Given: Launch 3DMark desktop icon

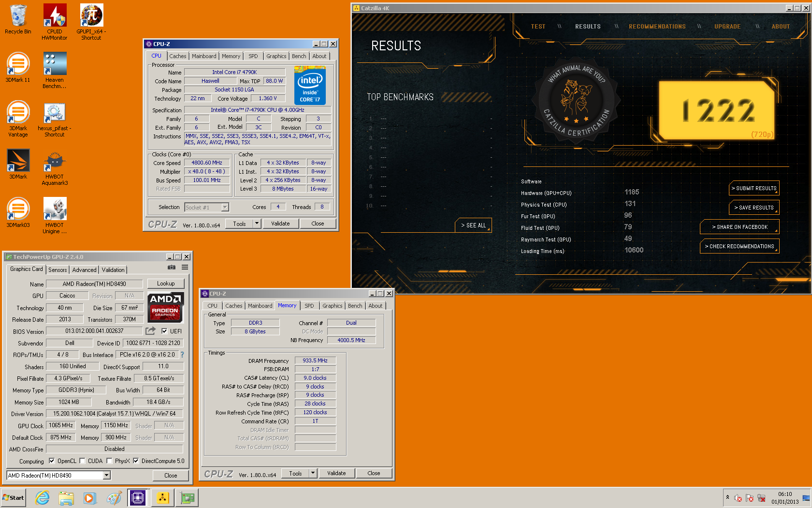Looking at the screenshot, I should (x=18, y=164).
